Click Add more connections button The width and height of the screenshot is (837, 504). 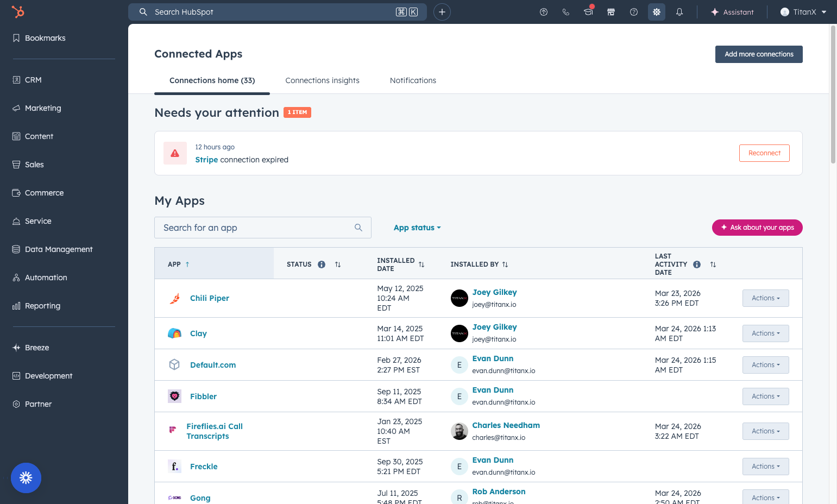tap(759, 54)
